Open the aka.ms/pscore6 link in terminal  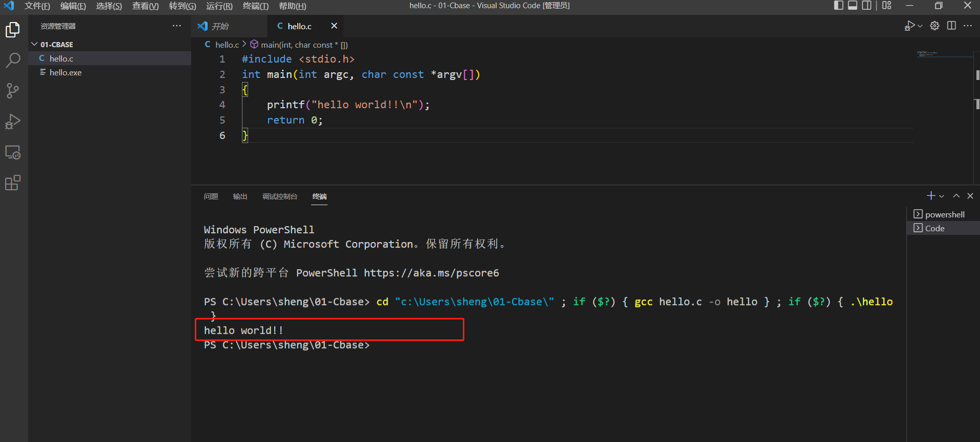pos(431,273)
